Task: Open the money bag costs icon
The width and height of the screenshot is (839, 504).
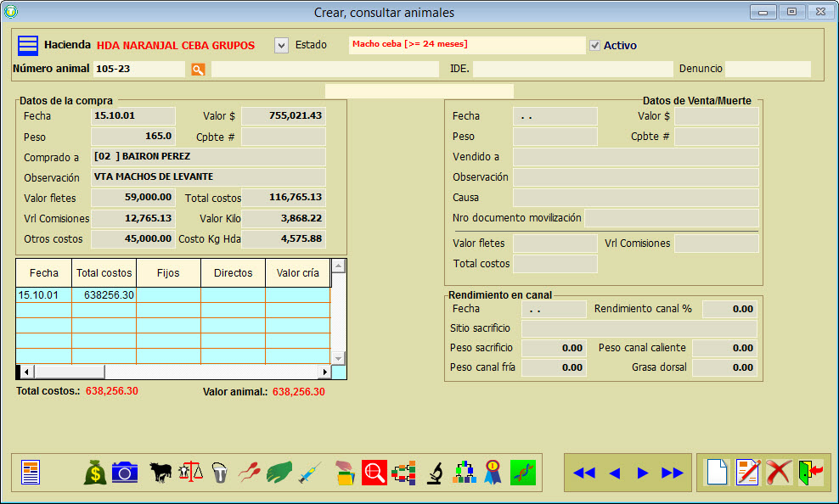Action: pos(95,473)
